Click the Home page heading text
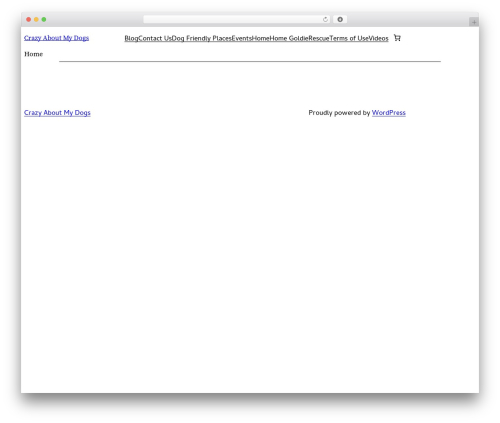Screen dimensions: 500x423 34,54
